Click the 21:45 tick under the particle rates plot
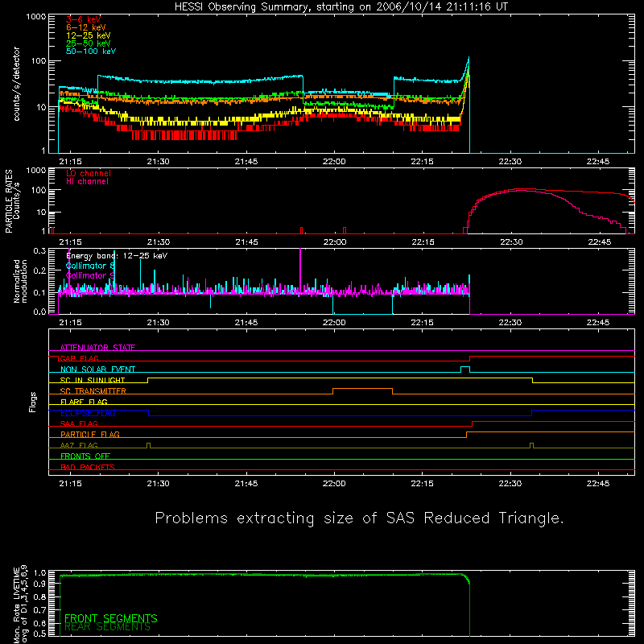Screen dimensions: 644x644 click(x=246, y=242)
